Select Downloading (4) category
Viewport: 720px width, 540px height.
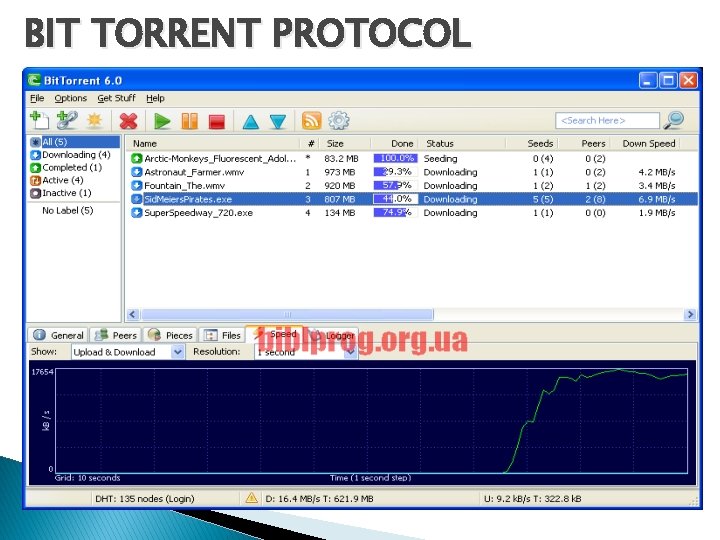tap(70, 155)
